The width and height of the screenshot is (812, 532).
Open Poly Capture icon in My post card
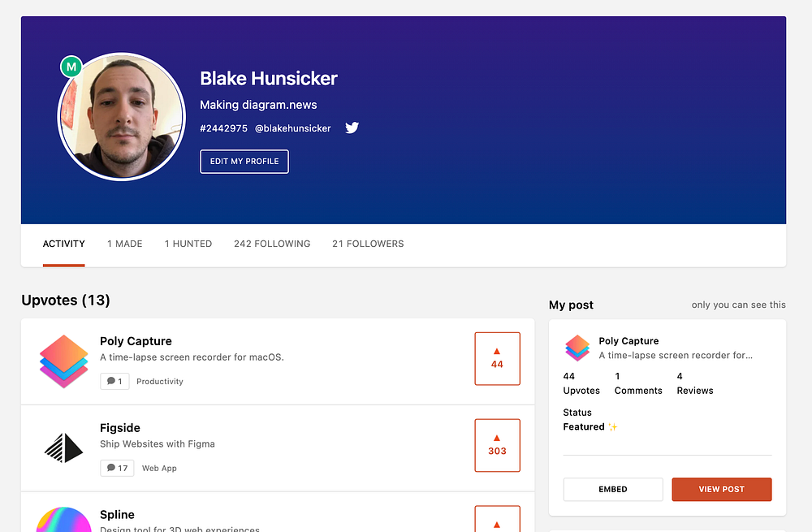[x=577, y=348]
